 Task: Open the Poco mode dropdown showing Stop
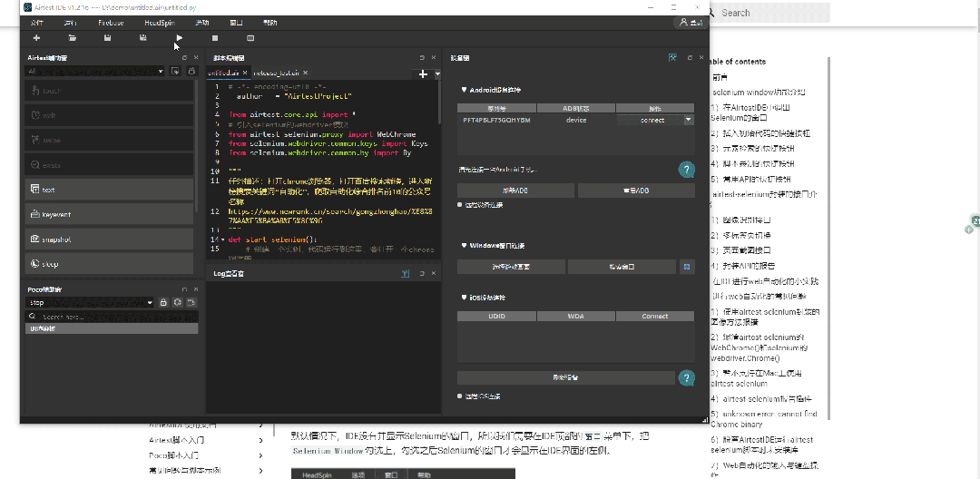coord(89,302)
